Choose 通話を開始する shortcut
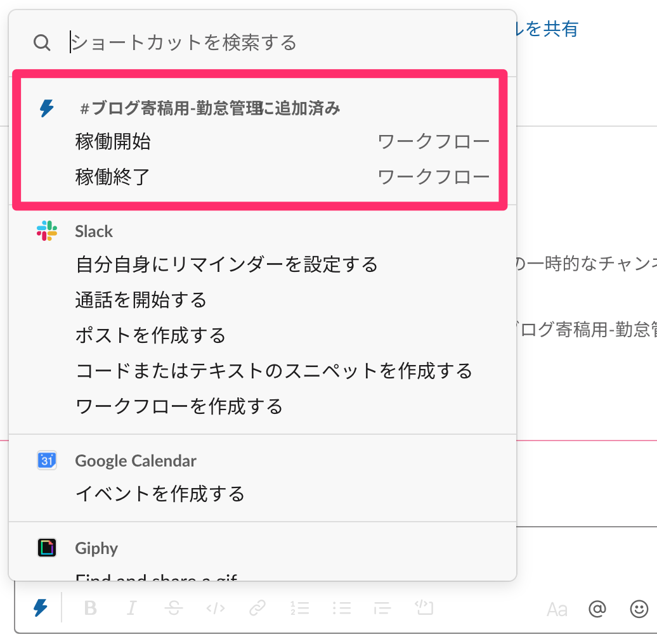Image resolution: width=657 pixels, height=644 pixels. pyautogui.click(x=141, y=299)
